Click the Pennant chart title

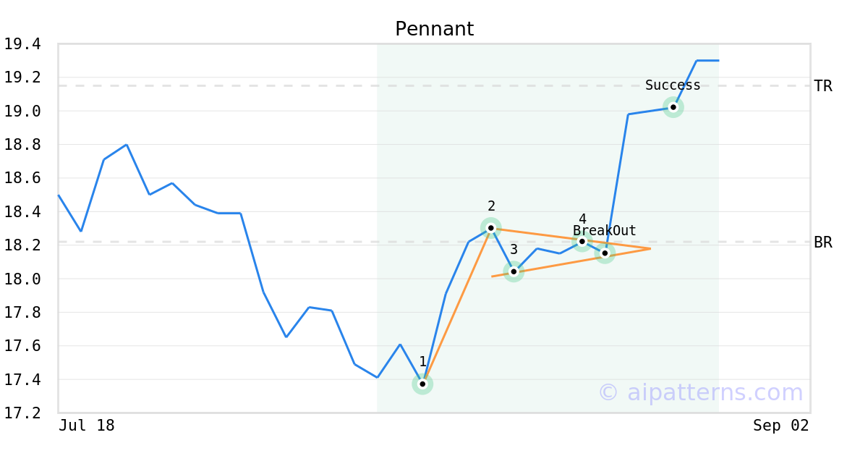tap(434, 30)
